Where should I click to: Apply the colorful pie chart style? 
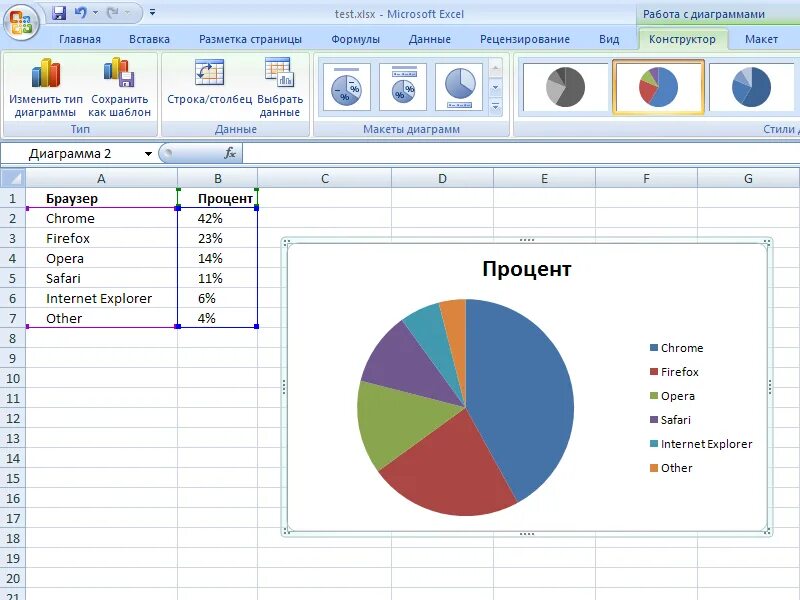658,87
